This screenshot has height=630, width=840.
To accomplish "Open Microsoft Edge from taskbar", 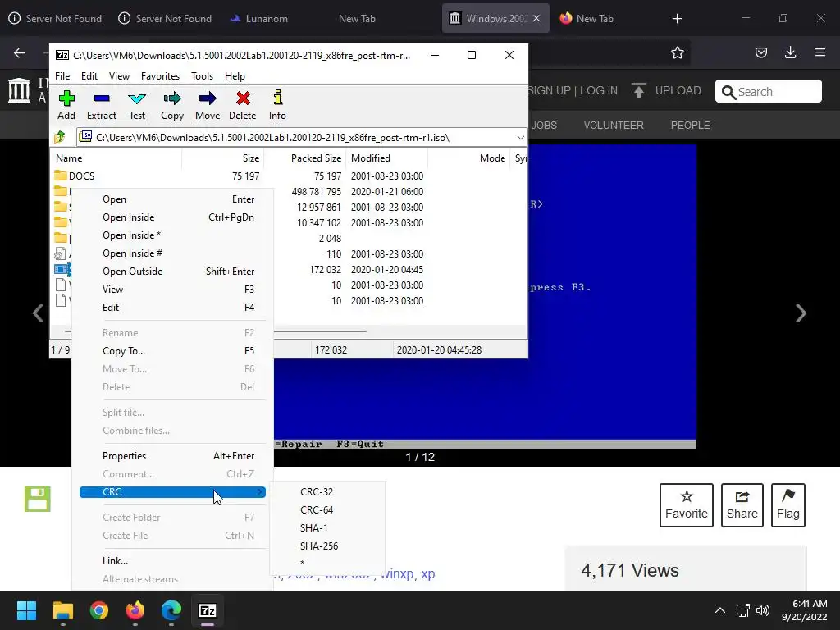I will click(171, 610).
